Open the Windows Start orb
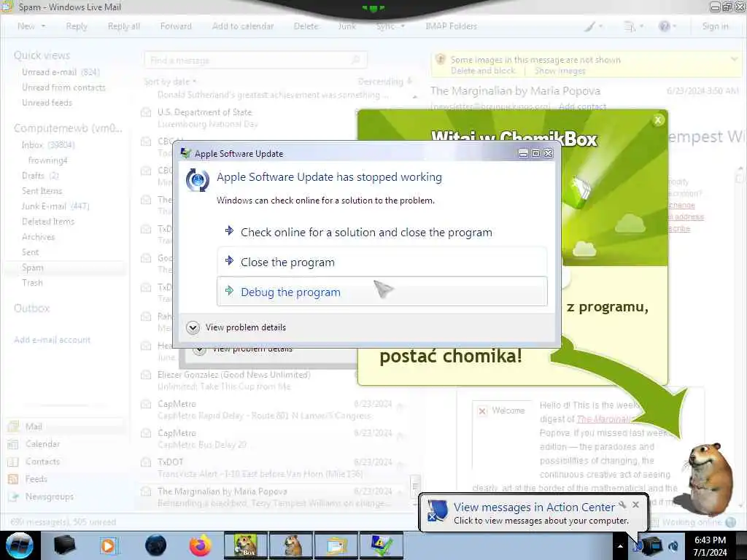This screenshot has height=560, width=747. pos(20,545)
